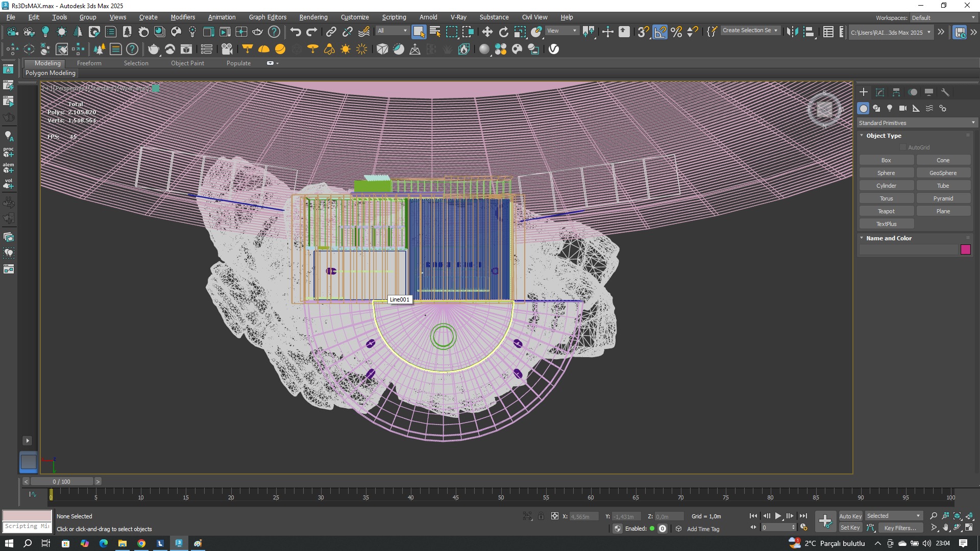The width and height of the screenshot is (980, 551).
Task: Switch to the Freeform ribbon tab
Action: [89, 63]
